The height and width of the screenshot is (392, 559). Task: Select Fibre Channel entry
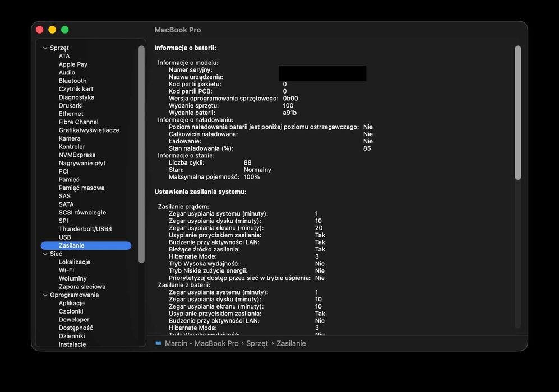[78, 122]
